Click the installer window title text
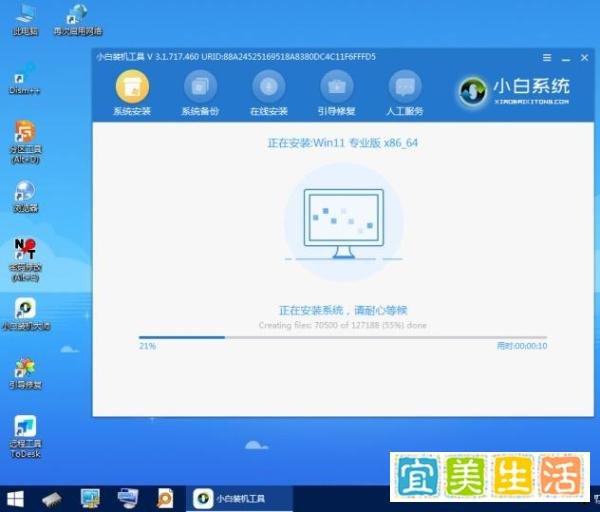The height and width of the screenshot is (512, 600). 236,57
